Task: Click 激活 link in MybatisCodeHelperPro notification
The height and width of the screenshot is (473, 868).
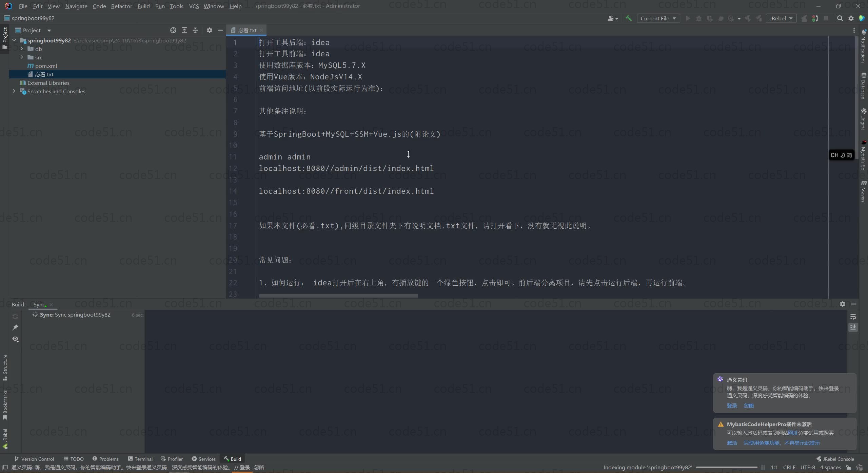Action: pyautogui.click(x=732, y=443)
